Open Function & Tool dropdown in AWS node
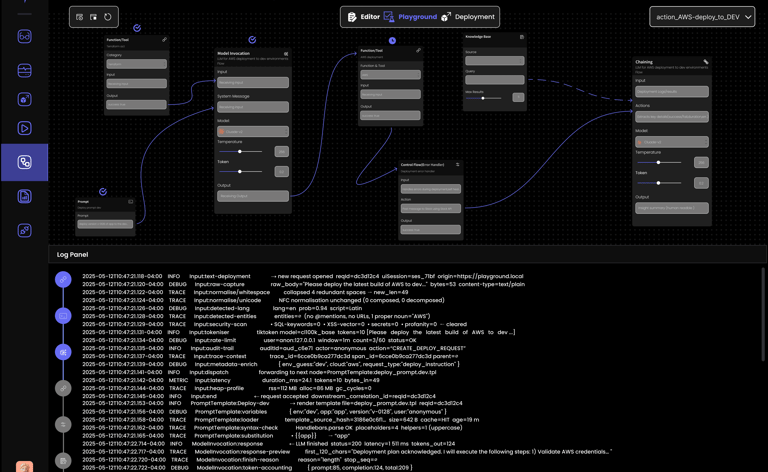 point(390,74)
